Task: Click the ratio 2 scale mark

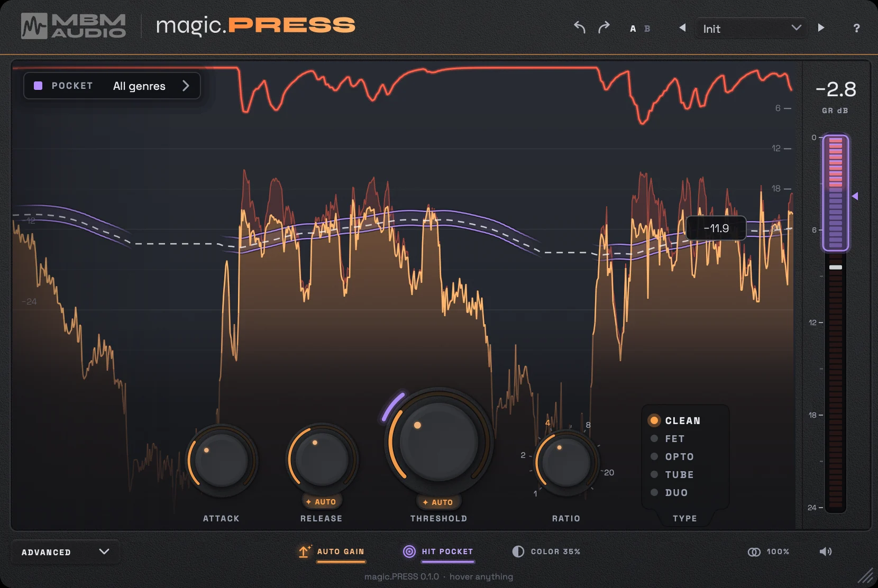Action: click(523, 455)
